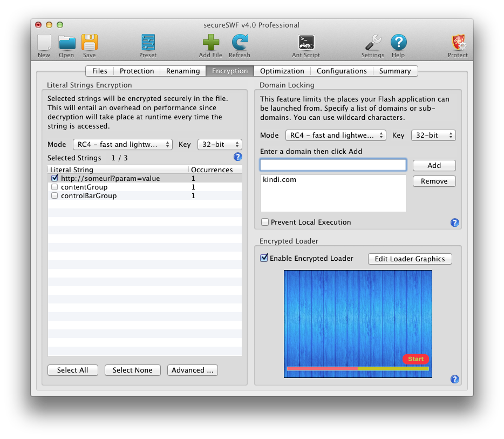Check the contentGroup string checkbox

[x=55, y=187]
